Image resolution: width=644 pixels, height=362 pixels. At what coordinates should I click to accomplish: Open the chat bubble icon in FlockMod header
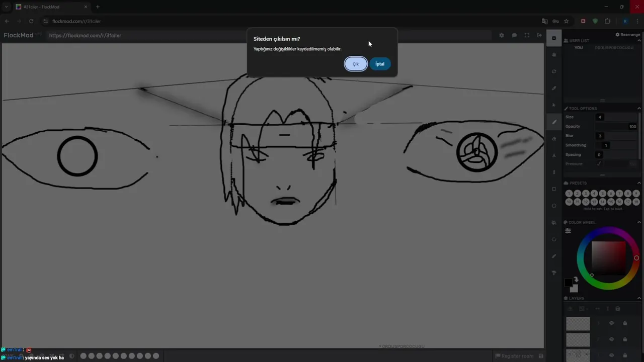pyautogui.click(x=514, y=35)
